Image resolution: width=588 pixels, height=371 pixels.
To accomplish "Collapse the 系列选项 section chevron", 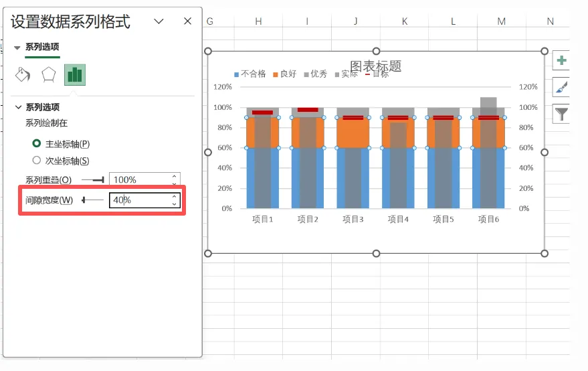I will click(x=18, y=107).
